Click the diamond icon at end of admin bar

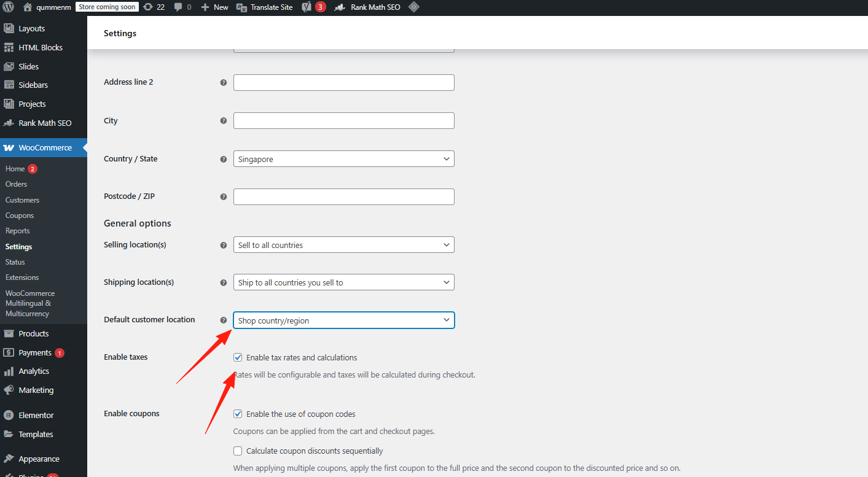414,7
